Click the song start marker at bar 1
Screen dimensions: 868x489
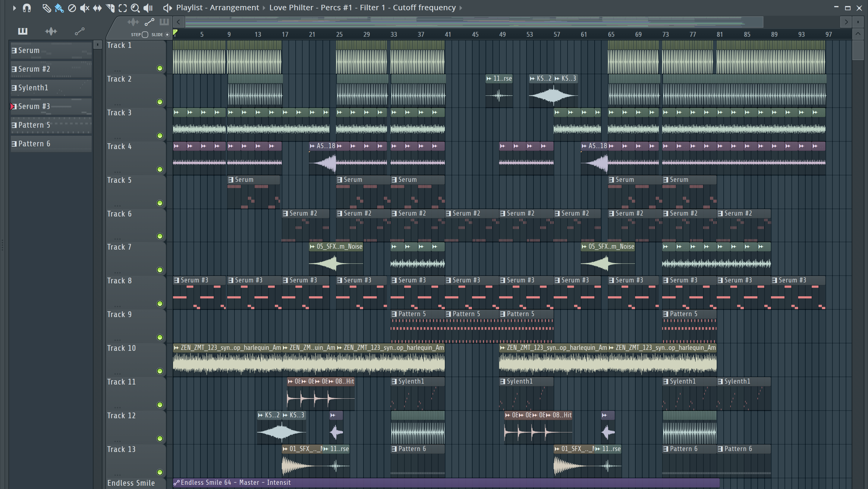[175, 33]
